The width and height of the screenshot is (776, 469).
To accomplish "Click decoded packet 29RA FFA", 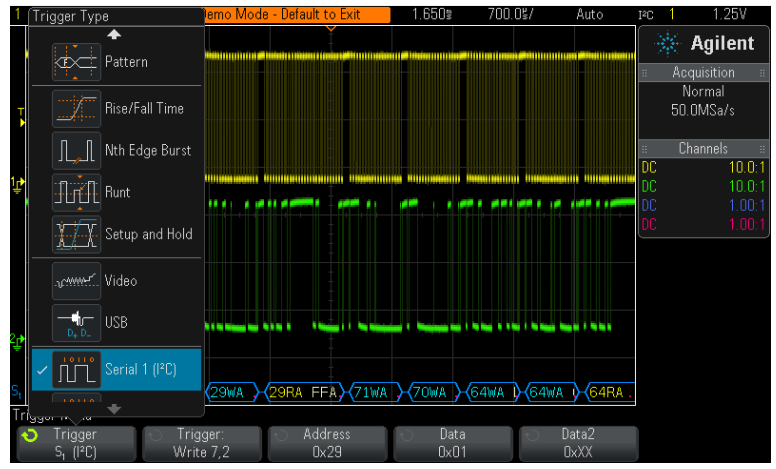I will [304, 393].
